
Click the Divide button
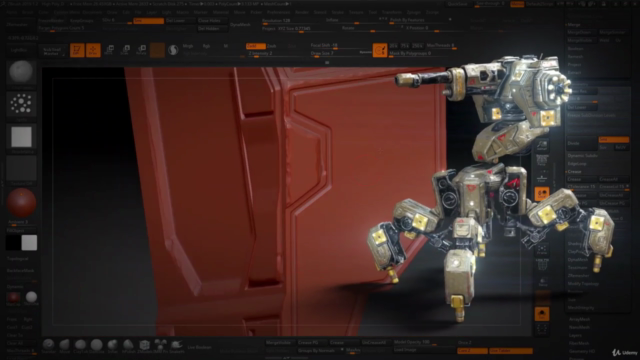click(582, 143)
